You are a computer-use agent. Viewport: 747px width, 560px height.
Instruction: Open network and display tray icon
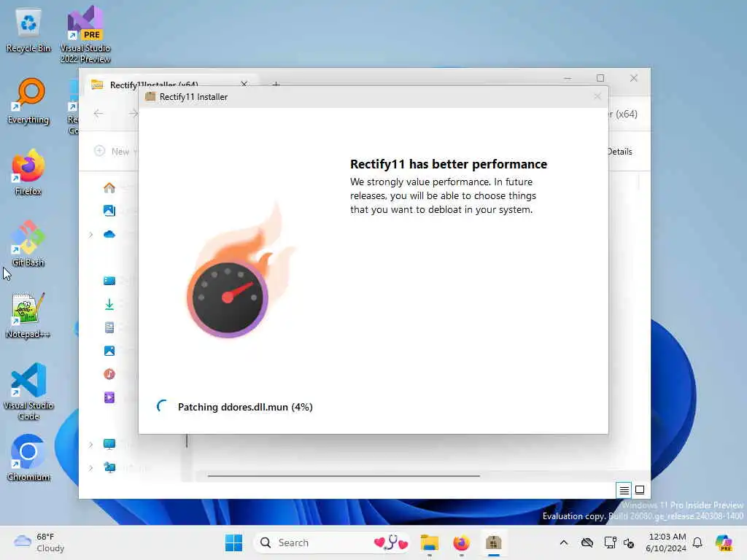coord(609,542)
